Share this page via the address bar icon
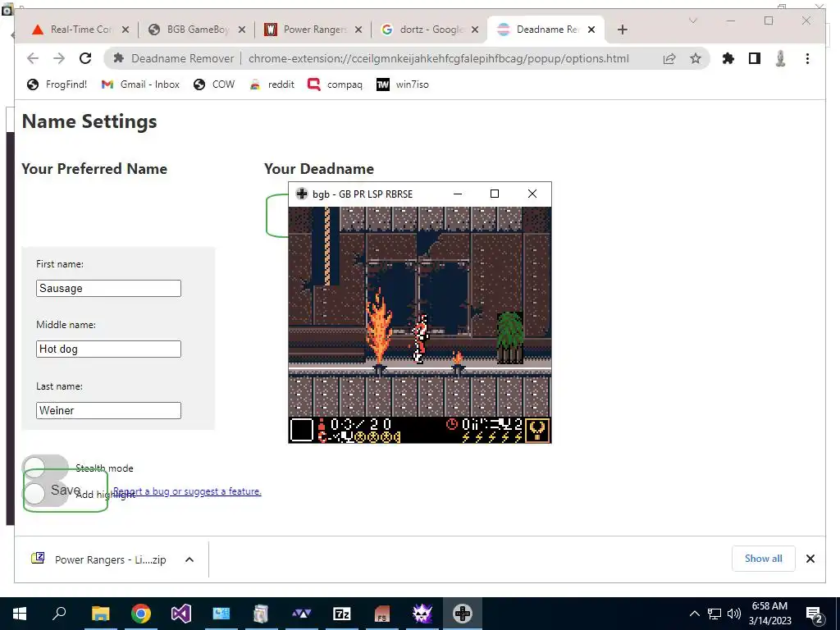This screenshot has width=840, height=630. [669, 58]
